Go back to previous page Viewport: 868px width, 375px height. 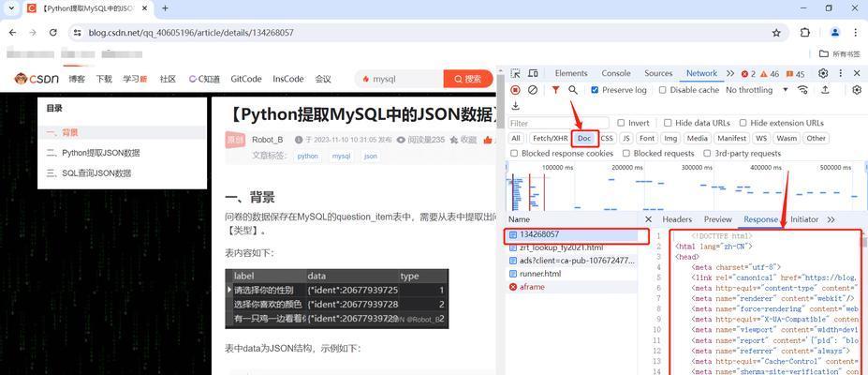pos(13,33)
